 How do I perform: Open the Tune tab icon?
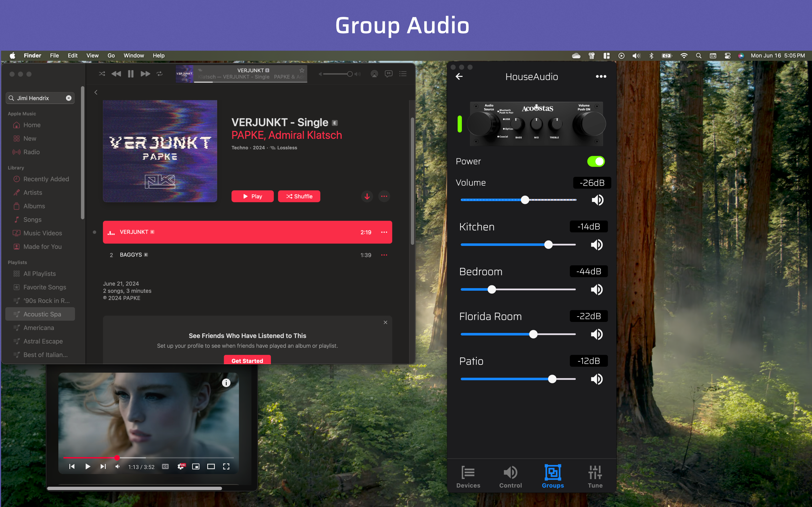pos(595,472)
